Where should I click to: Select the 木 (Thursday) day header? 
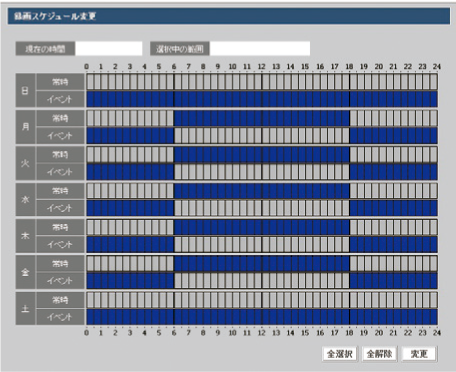tap(25, 236)
